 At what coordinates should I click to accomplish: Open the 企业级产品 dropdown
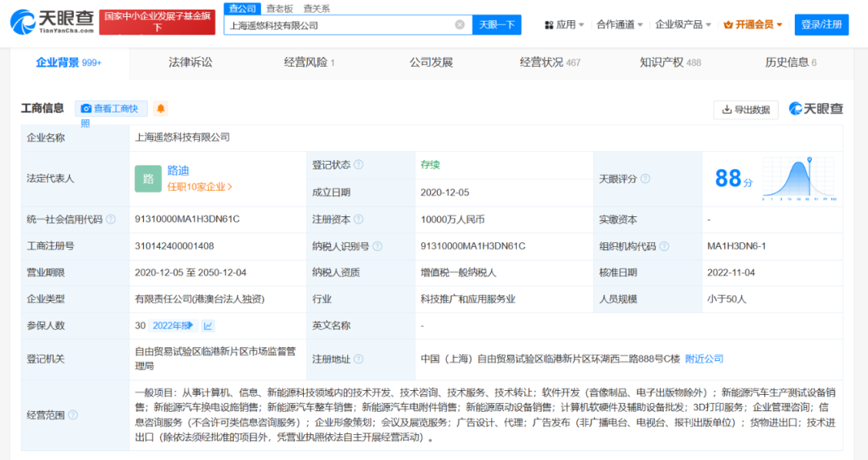click(x=683, y=25)
